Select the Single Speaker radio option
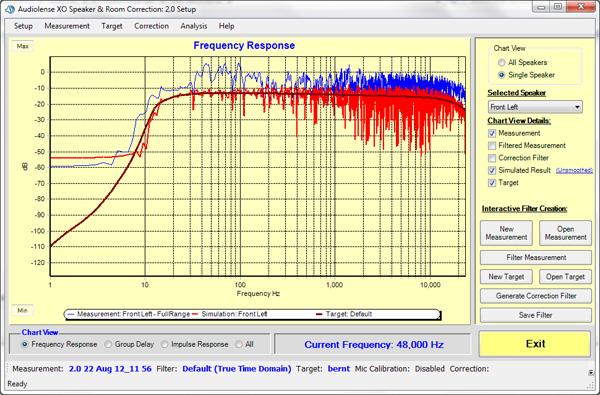The image size is (600, 395). (x=501, y=75)
